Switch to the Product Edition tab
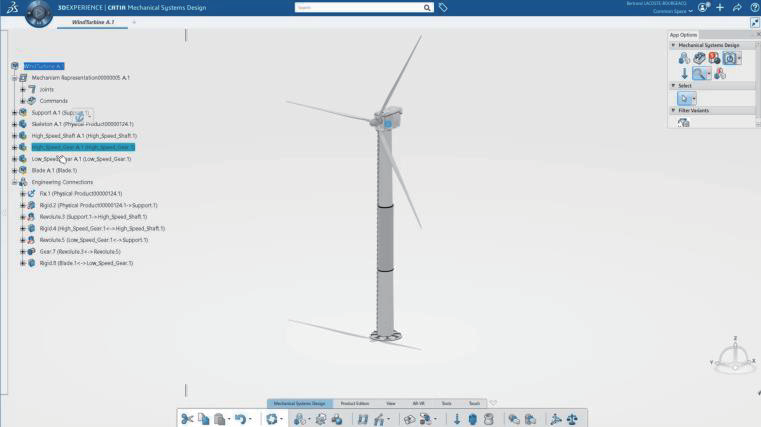The image size is (761, 427). point(354,404)
